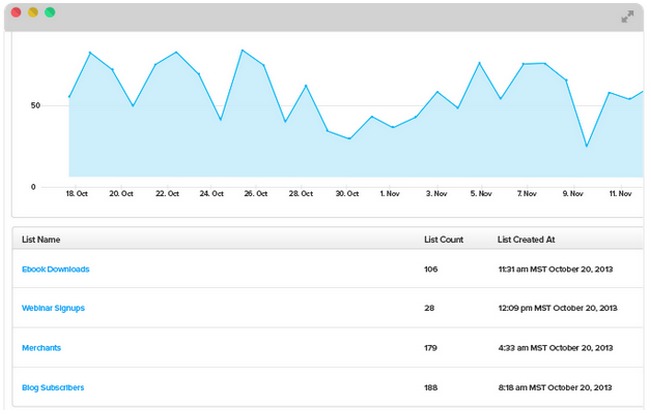
Task: Click the 26. Oct axis label
Action: click(256, 194)
